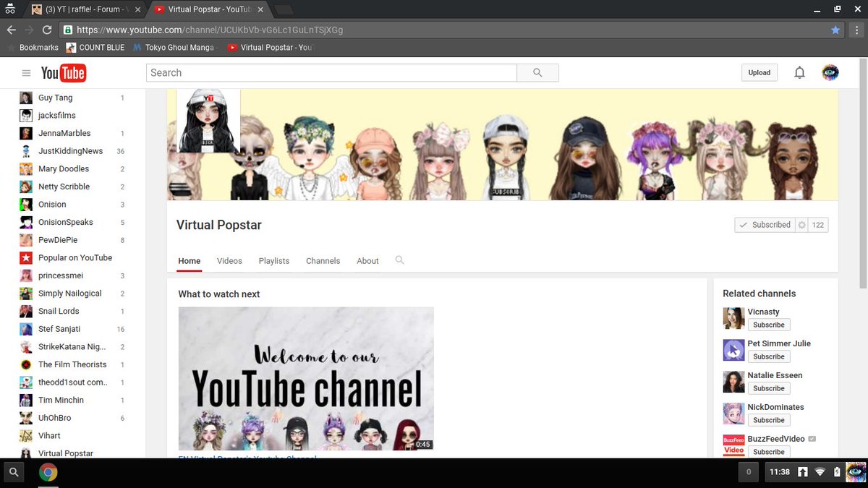Image resolution: width=868 pixels, height=488 pixels.
Task: Open the Film Theorists channel avatar
Action: [x=26, y=365]
